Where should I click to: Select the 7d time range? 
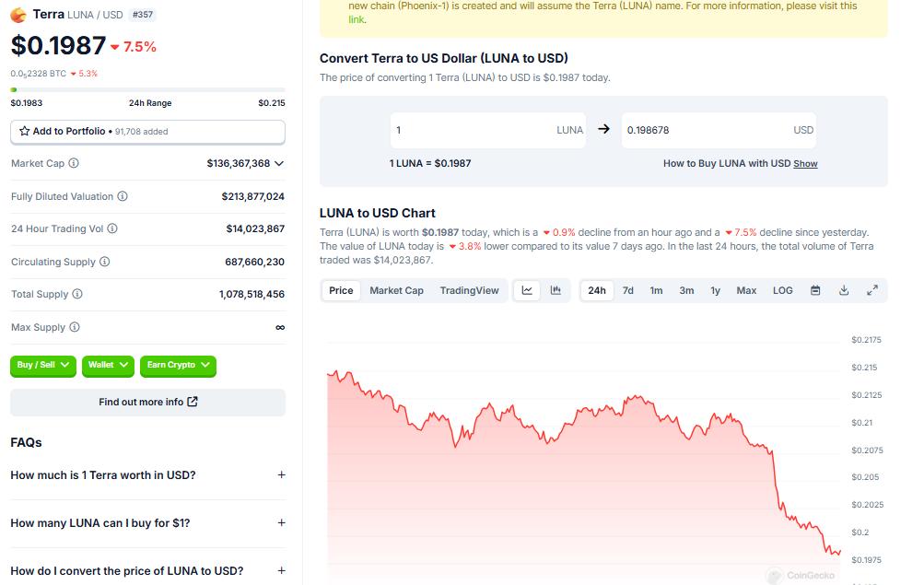click(627, 290)
